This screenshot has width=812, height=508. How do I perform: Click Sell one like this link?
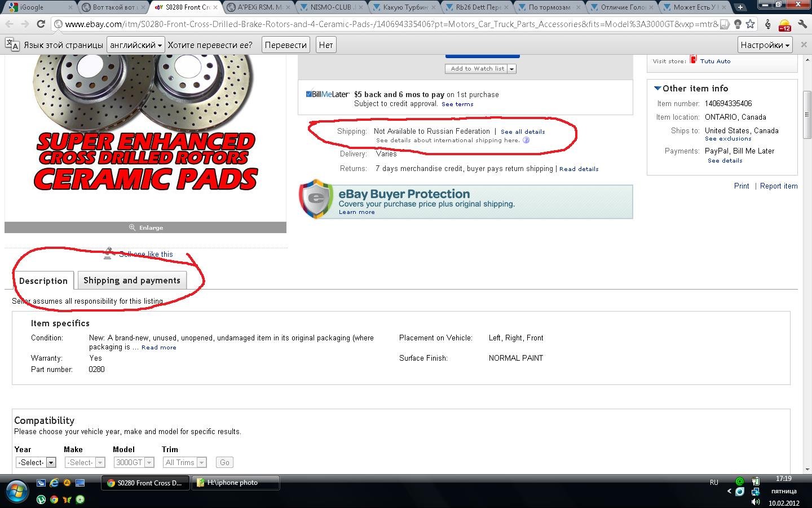click(146, 254)
